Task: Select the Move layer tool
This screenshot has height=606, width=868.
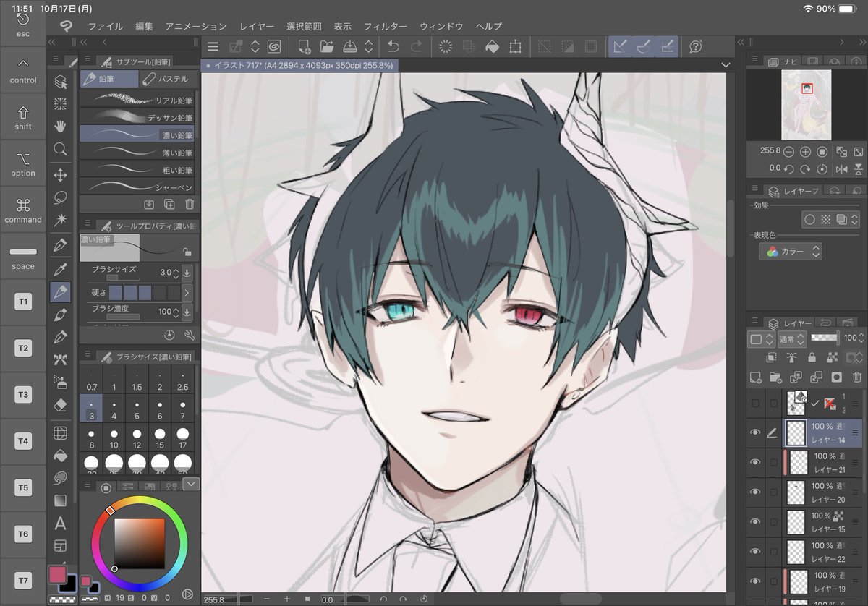Action: (61, 175)
